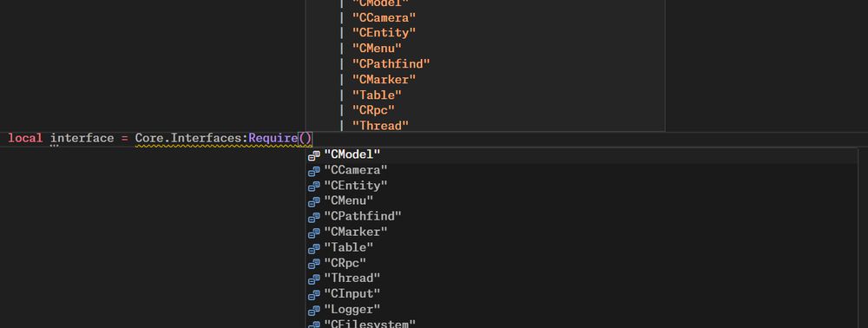Image resolution: width=868 pixels, height=328 pixels.
Task: Click "CMenu" in the hover type tooltip
Action: coord(377,49)
